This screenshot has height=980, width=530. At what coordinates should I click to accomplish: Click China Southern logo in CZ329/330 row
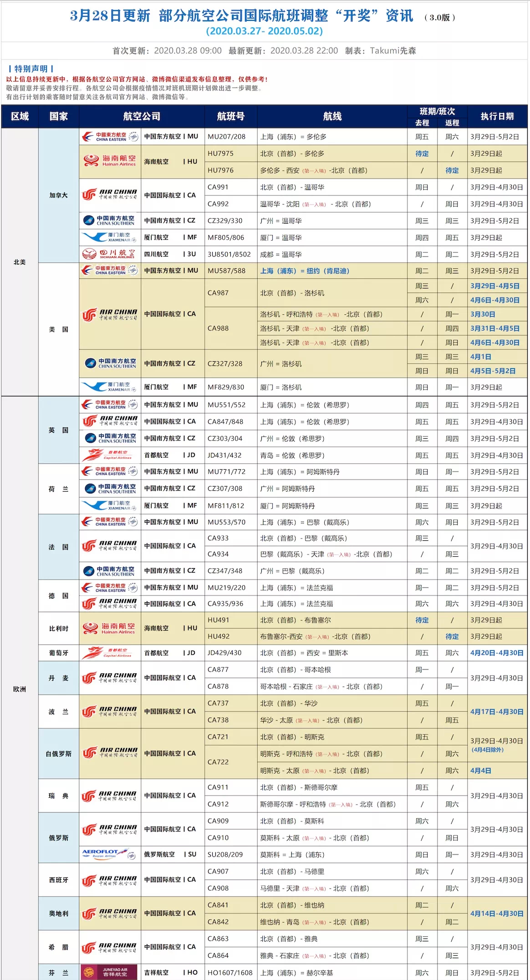[110, 221]
